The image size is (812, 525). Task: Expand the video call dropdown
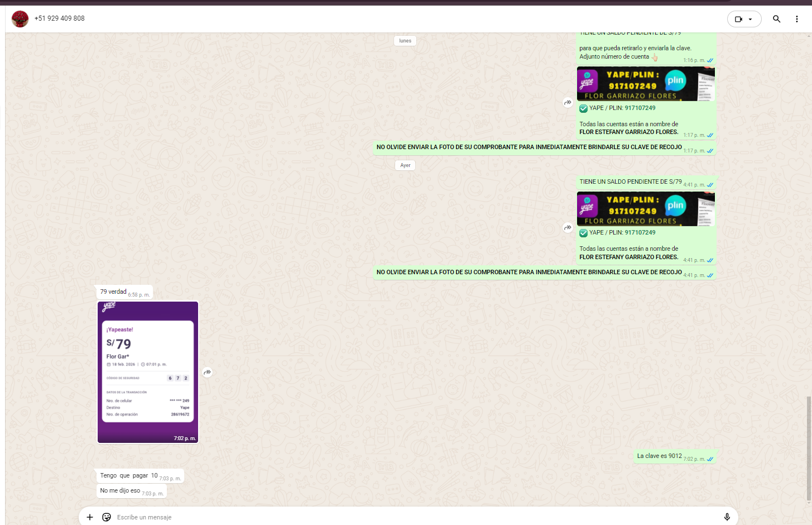tap(751, 19)
